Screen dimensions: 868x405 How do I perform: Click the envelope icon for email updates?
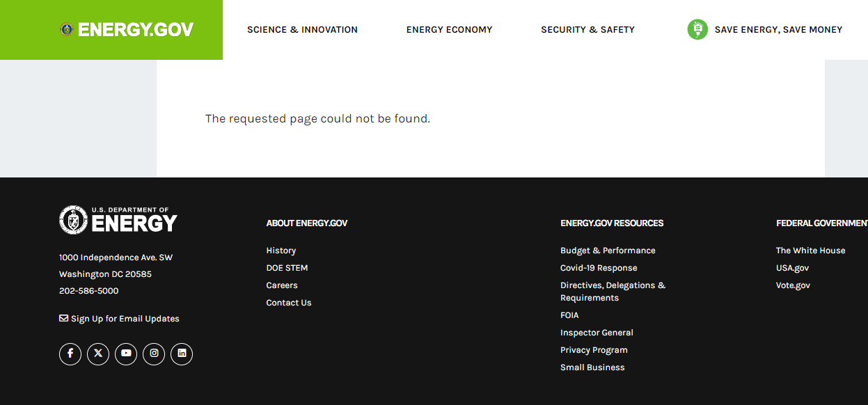(x=63, y=319)
